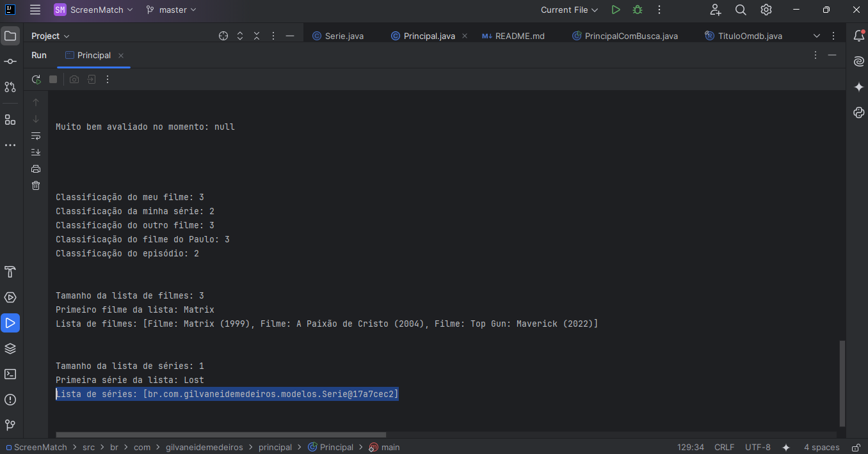Switch to README.md tab
This screenshot has width=868, height=454.
pos(513,36)
